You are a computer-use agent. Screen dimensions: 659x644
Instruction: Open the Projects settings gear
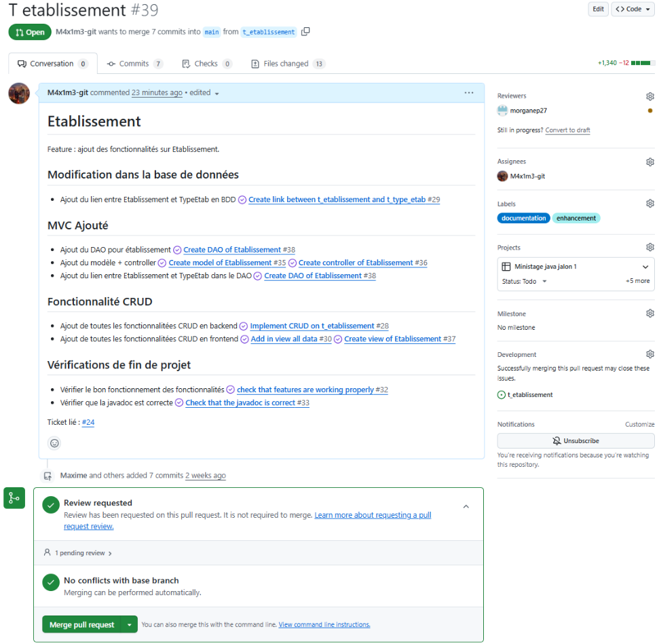[649, 247]
